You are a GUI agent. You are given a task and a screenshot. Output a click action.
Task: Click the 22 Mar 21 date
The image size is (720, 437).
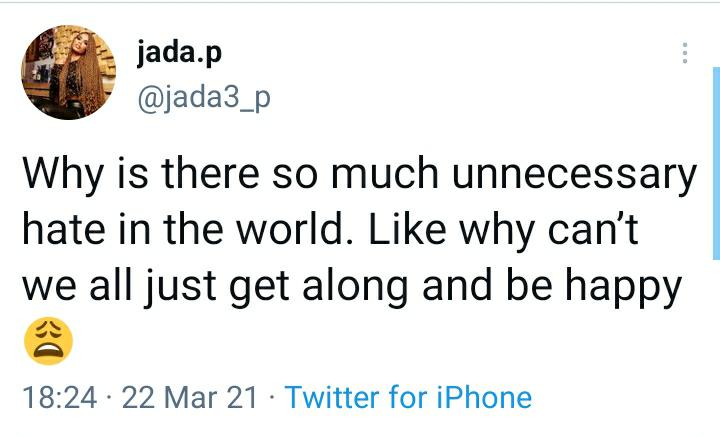[187, 398]
